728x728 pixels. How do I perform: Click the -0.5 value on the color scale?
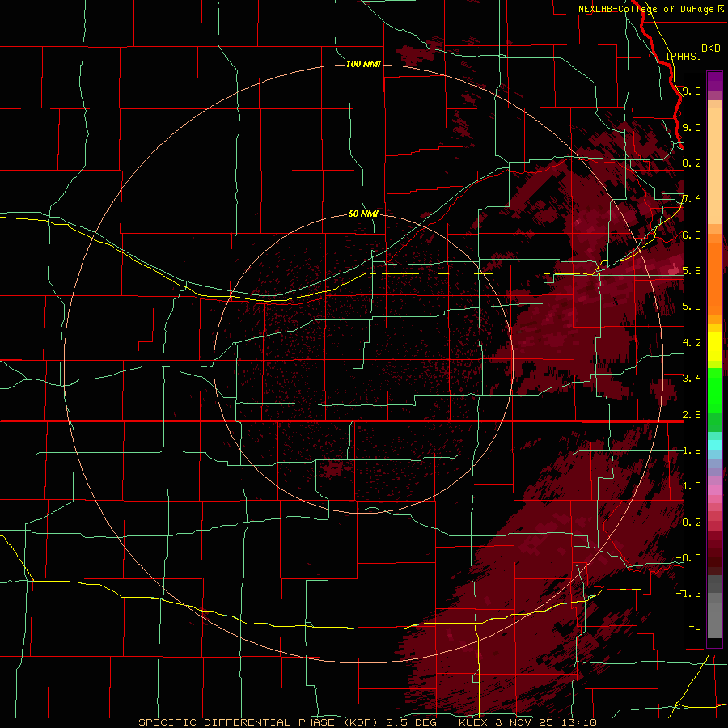coord(688,557)
